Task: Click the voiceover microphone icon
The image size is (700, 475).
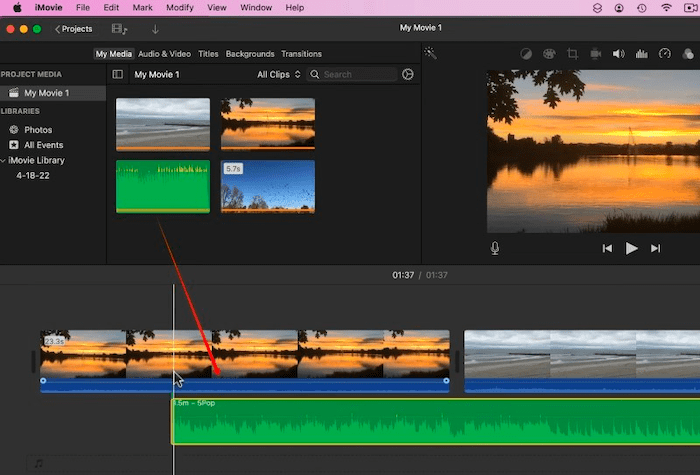Action: coord(495,248)
